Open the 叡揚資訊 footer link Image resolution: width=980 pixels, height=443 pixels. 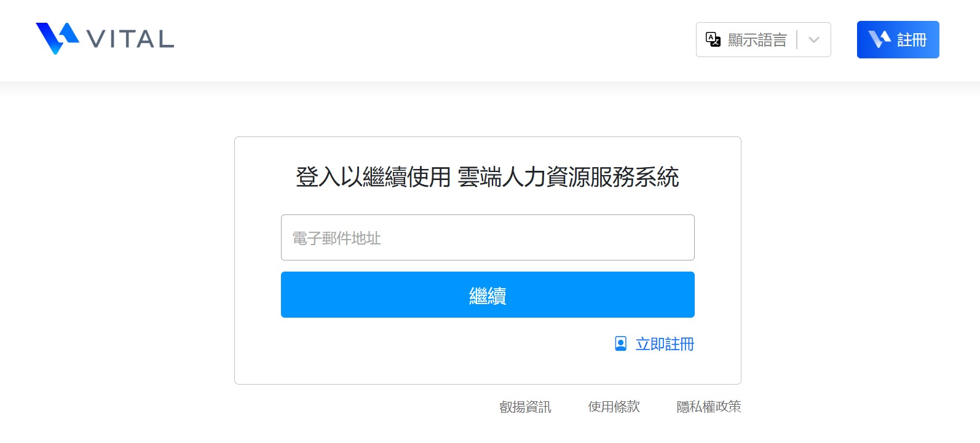[x=525, y=407]
